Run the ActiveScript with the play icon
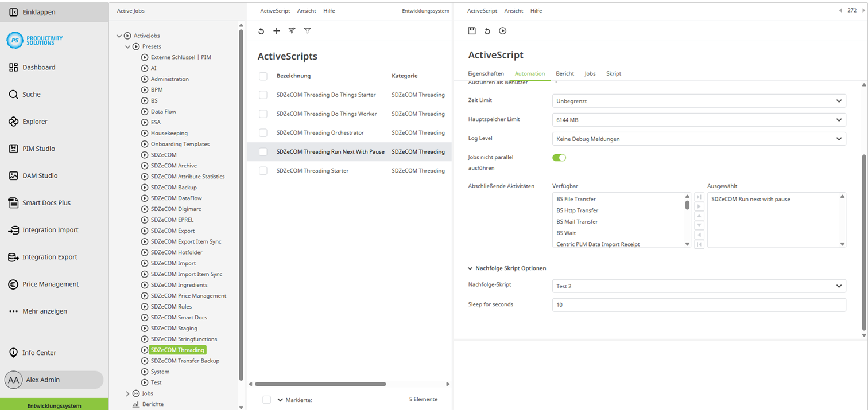Screen dimensions: 868x410 (x=503, y=31)
